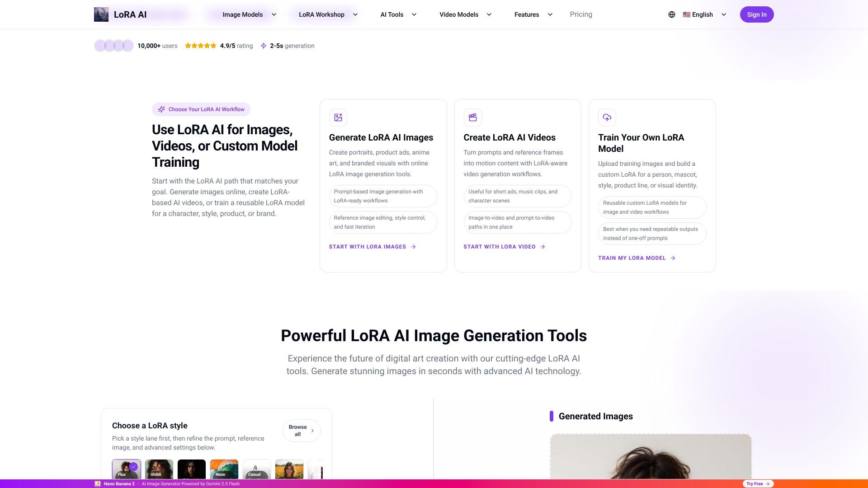Click the five-star rating icons
Image resolution: width=868 pixels, height=488 pixels.
201,46
